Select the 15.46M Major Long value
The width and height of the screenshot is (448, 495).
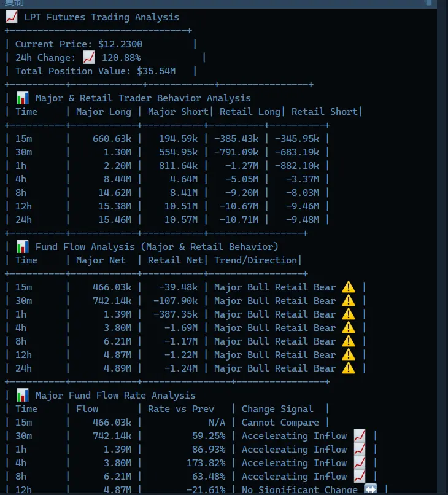[115, 220]
